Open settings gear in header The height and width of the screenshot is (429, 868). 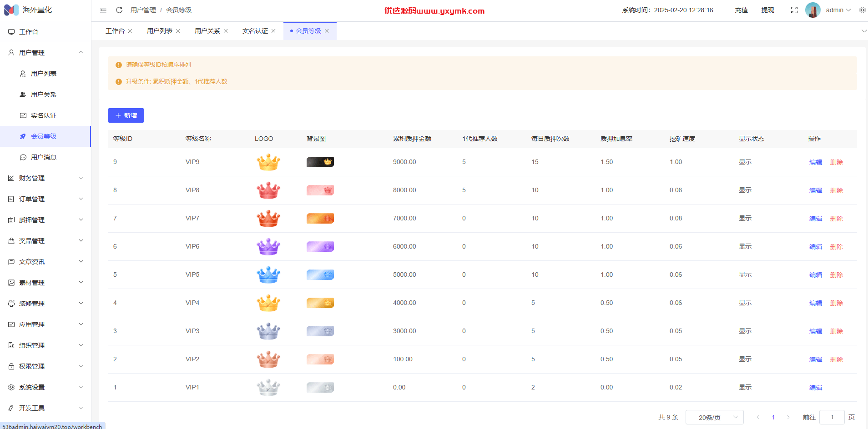tap(862, 10)
